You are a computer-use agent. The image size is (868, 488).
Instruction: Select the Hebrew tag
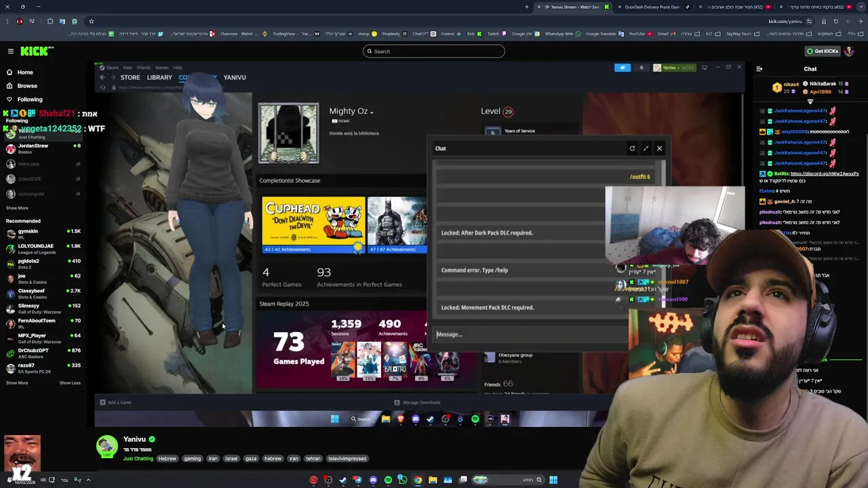(167, 459)
